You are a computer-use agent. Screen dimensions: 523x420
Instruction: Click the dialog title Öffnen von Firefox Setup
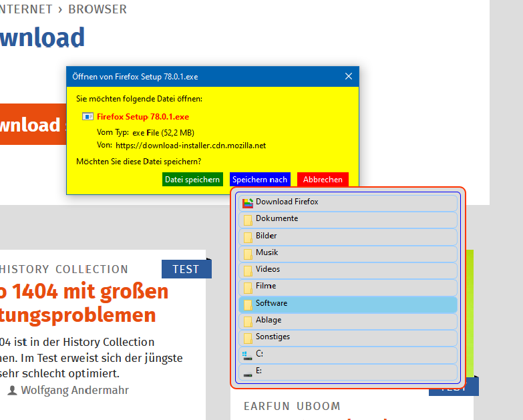pyautogui.click(x=135, y=77)
